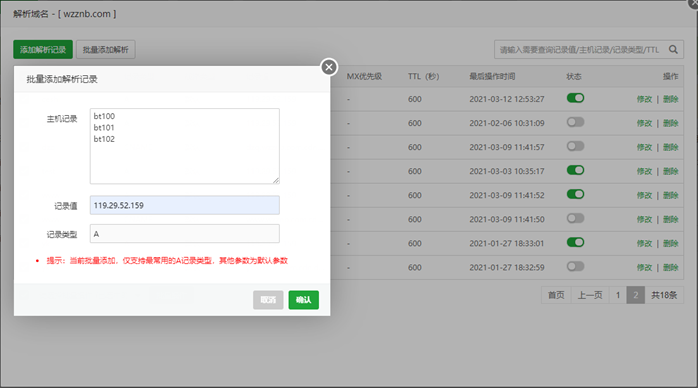This screenshot has height=388, width=698.
Task: Click 删除 for 2021-03-09 11:41:57 row
Action: click(x=671, y=147)
